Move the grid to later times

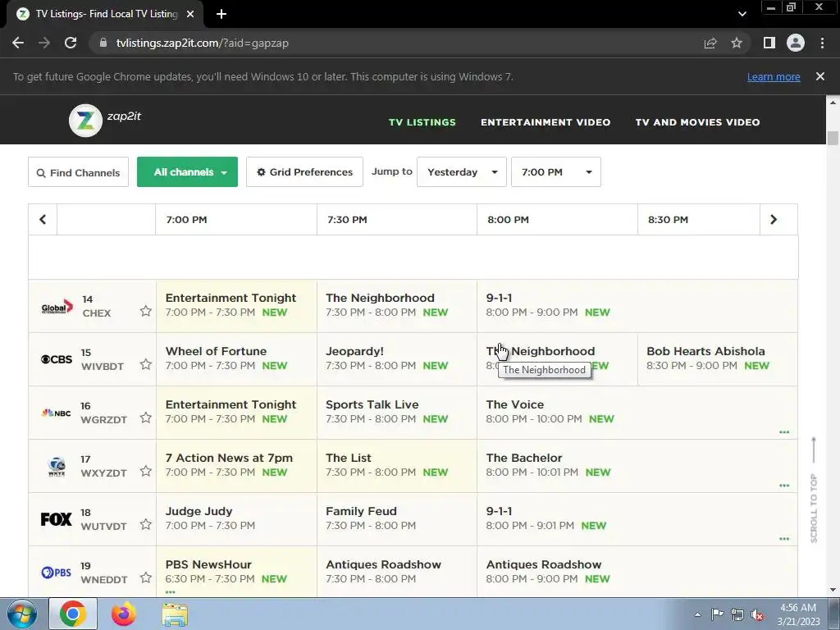(774, 219)
